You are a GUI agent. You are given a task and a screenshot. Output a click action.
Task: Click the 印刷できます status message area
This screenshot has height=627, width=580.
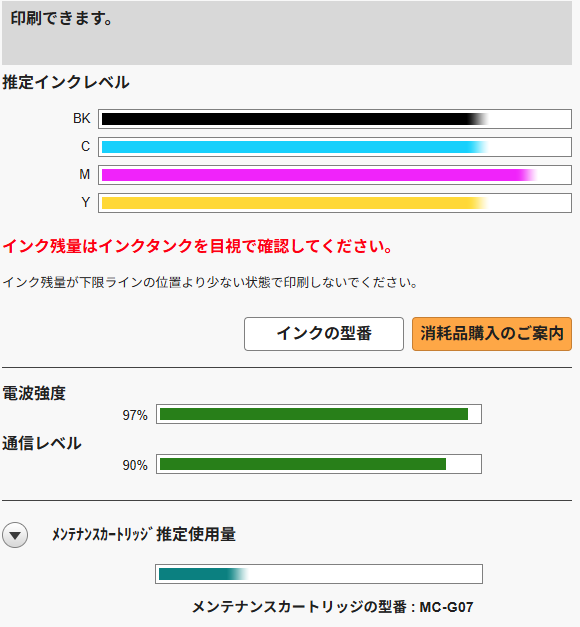287,33
